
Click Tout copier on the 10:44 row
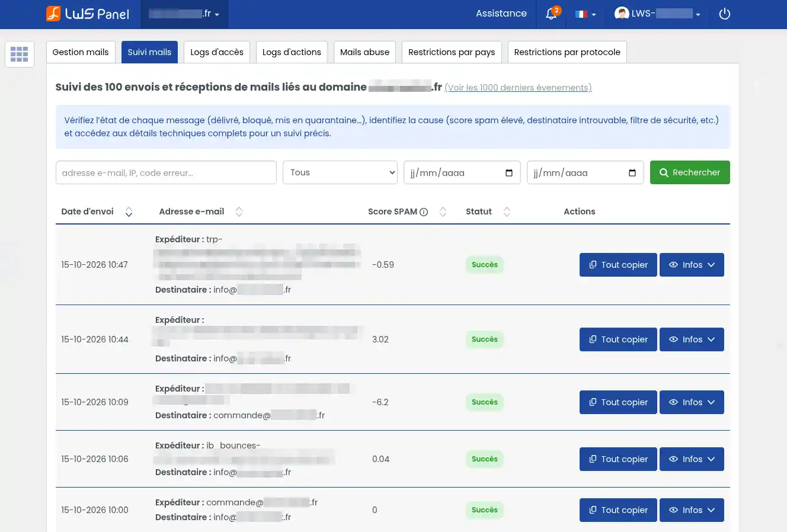point(618,339)
